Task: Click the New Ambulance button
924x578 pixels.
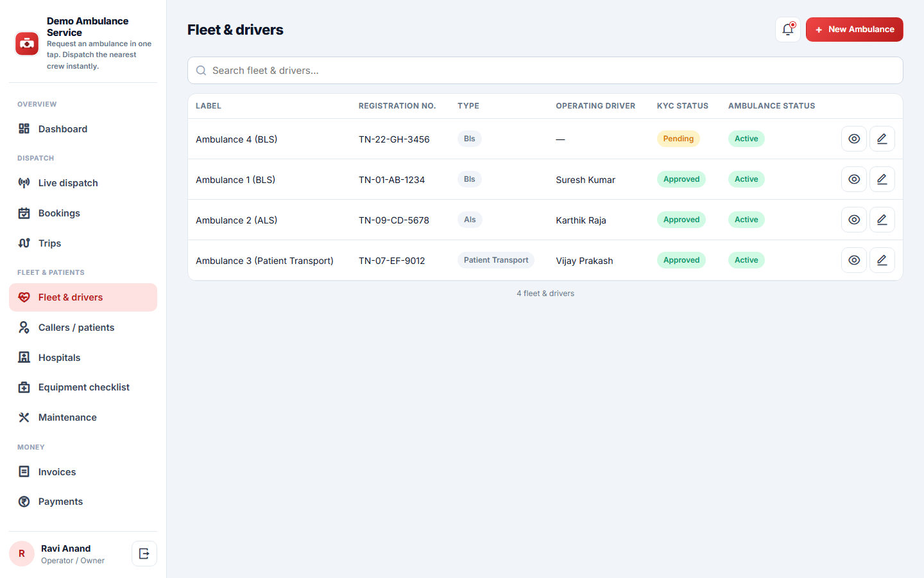Action: pyautogui.click(x=854, y=30)
